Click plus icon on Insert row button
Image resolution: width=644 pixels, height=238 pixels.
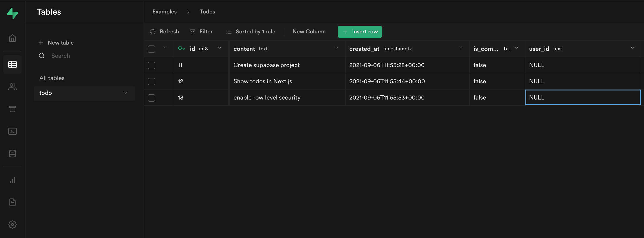[345, 32]
